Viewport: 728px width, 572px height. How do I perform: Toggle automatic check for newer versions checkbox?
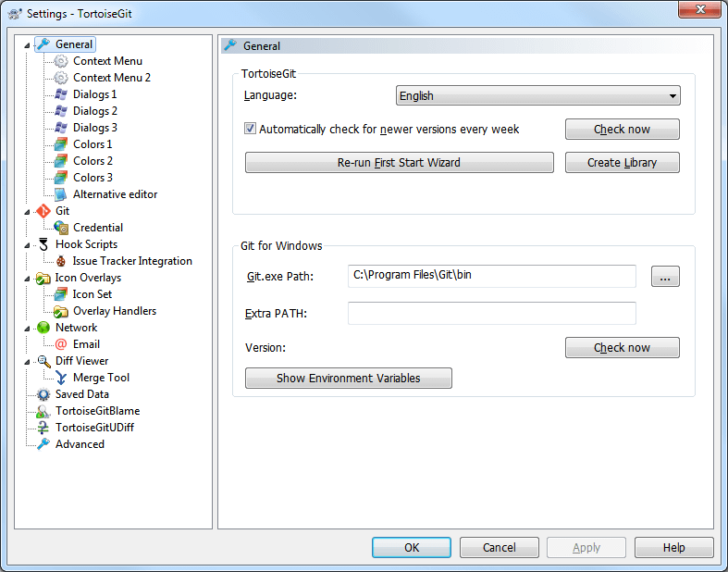click(250, 129)
